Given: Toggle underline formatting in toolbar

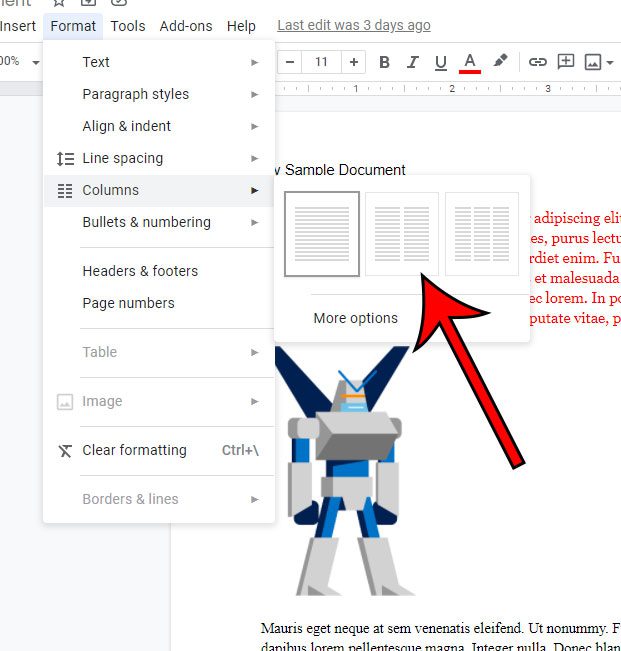Looking at the screenshot, I should point(440,62).
